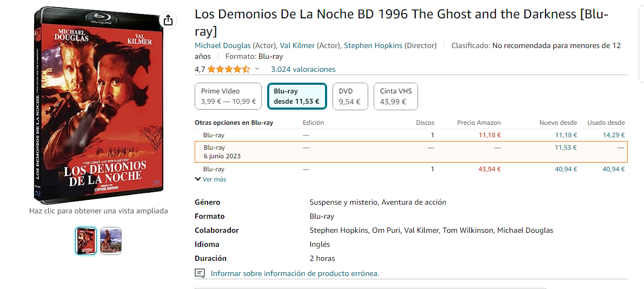Select the Cinta VHS format option
Screen dimensions: 644x289
point(396,96)
